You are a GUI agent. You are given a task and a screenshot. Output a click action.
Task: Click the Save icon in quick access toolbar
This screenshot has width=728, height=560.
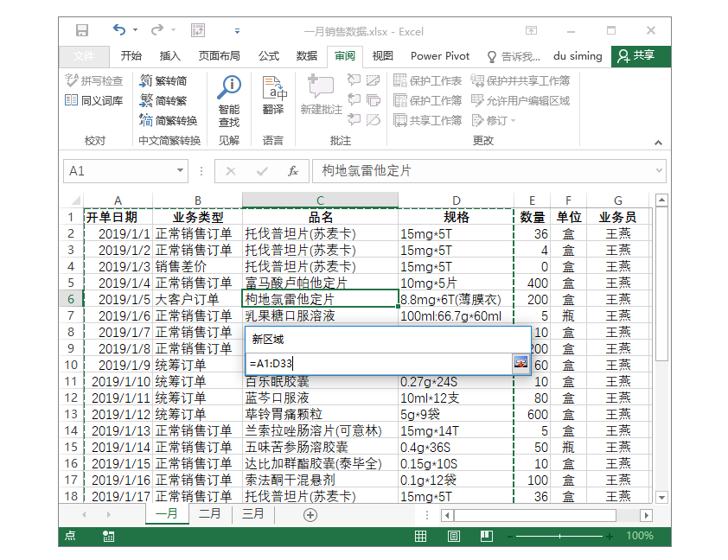(82, 30)
